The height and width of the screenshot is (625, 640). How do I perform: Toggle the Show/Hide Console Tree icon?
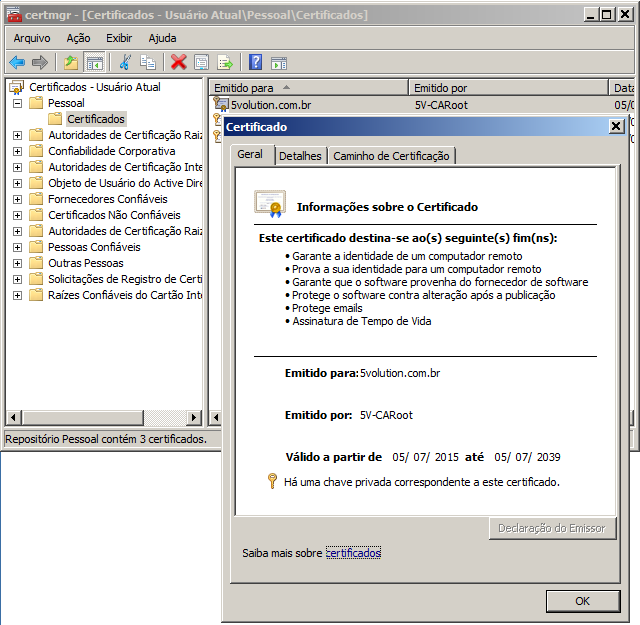pyautogui.click(x=95, y=62)
